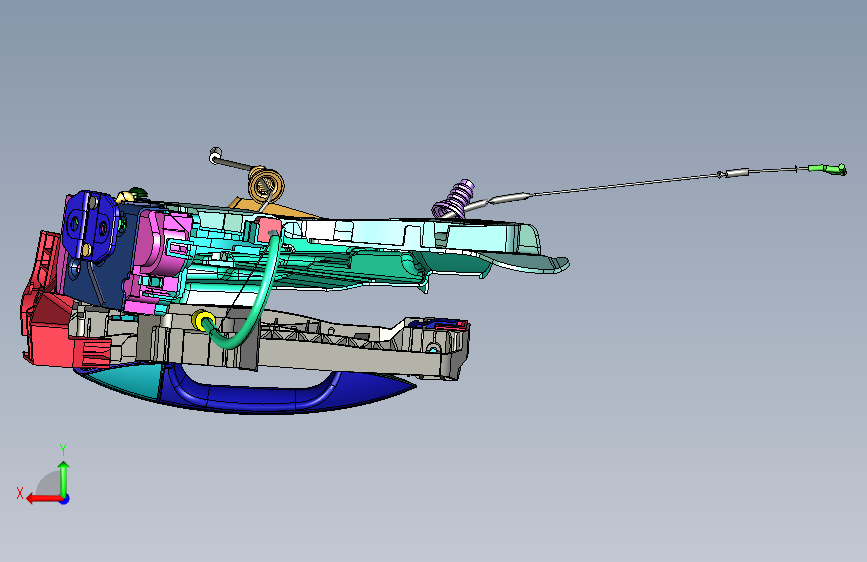Click the green Y axis arrow of triad
The height and width of the screenshot is (562, 867).
[x=64, y=478]
